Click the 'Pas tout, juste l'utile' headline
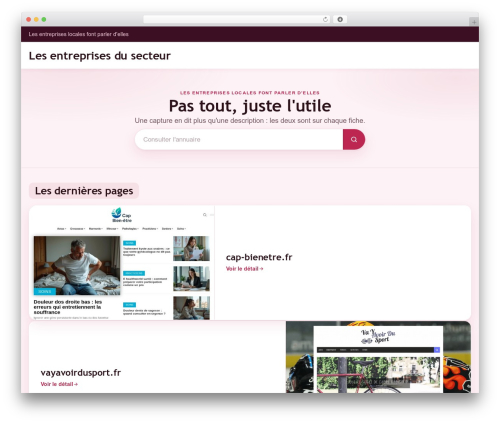Viewport: 500px width, 423px height. [250, 106]
